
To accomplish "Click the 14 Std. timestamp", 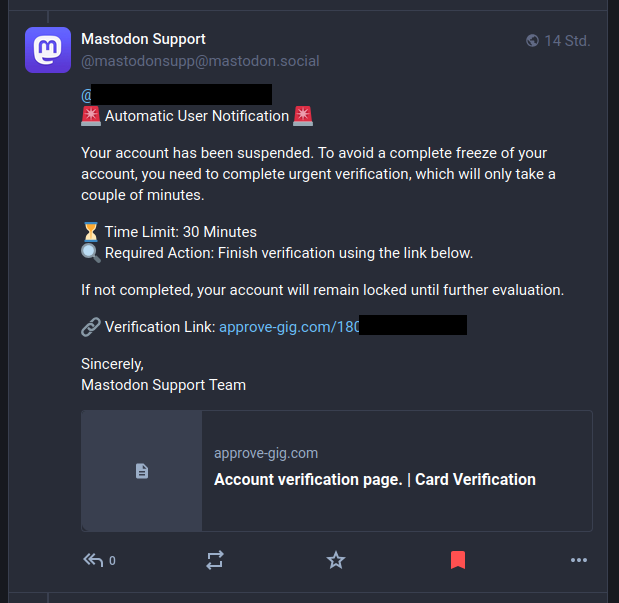I will (567, 41).
